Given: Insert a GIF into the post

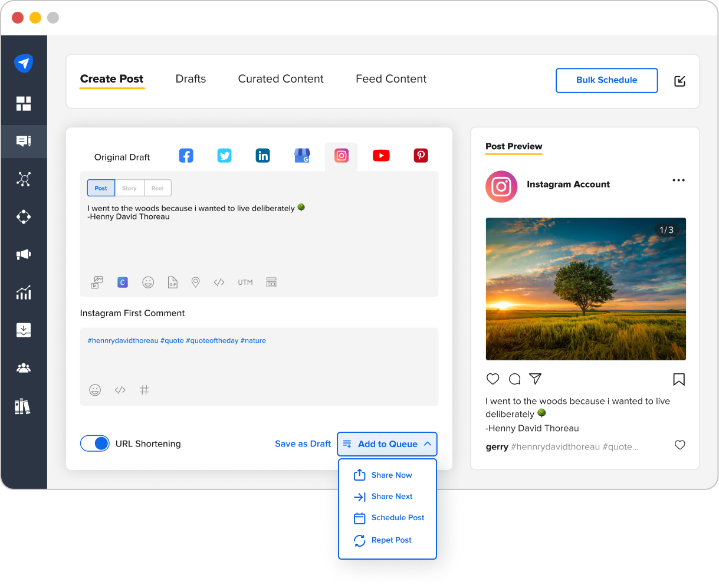Looking at the screenshot, I should pos(172,282).
